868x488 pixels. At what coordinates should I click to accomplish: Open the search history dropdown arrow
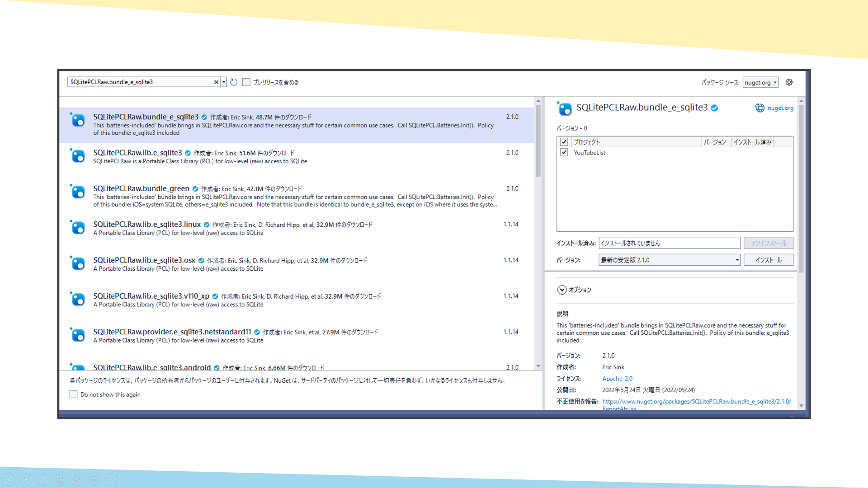224,82
